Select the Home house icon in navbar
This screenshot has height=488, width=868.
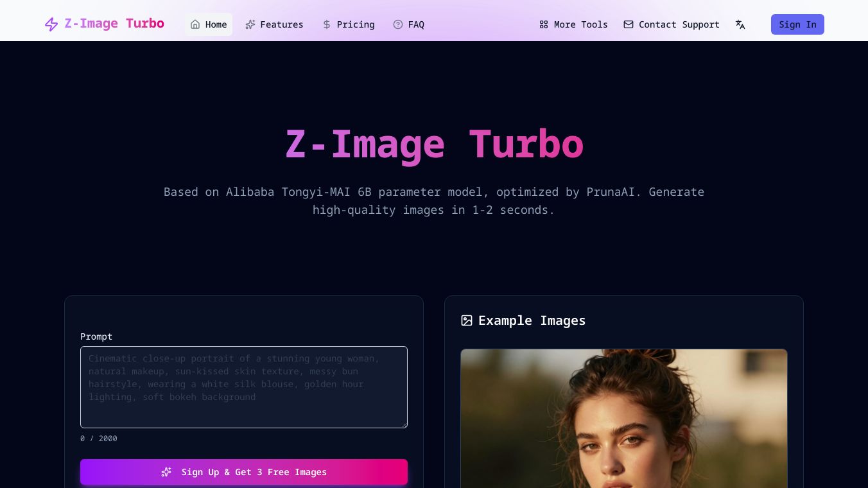195,24
